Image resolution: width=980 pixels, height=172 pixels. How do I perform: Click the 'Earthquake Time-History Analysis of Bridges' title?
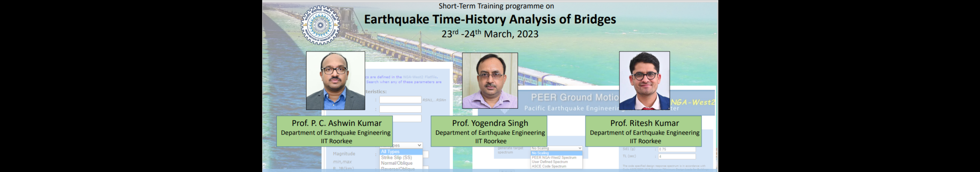pos(490,19)
